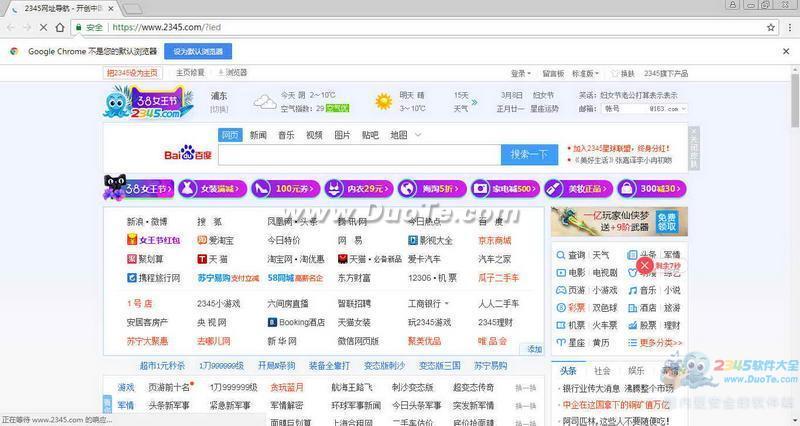The height and width of the screenshot is (426, 800).
Task: Click the 家电减500 camera banner
Action: click(x=505, y=189)
